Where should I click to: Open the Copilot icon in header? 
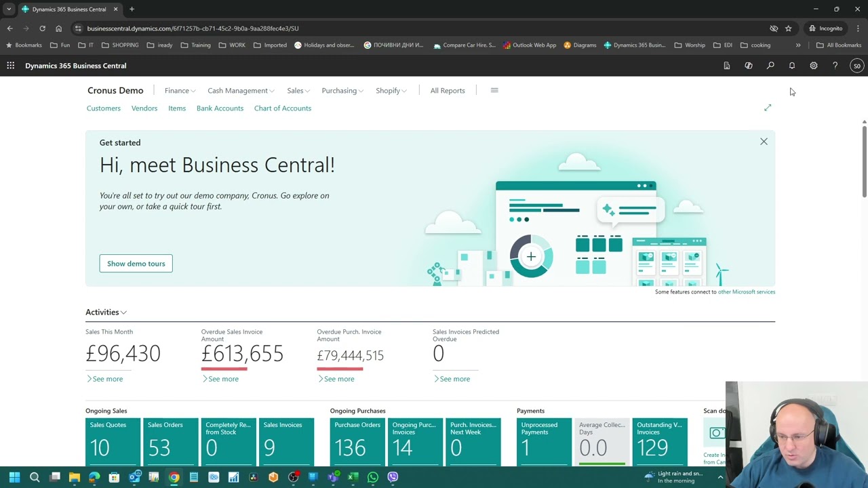click(x=749, y=66)
